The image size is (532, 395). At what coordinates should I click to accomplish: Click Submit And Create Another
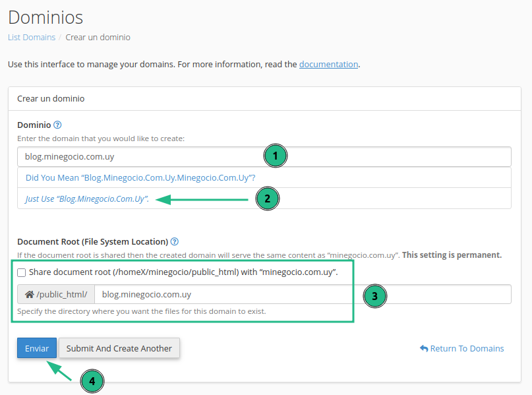click(x=119, y=348)
